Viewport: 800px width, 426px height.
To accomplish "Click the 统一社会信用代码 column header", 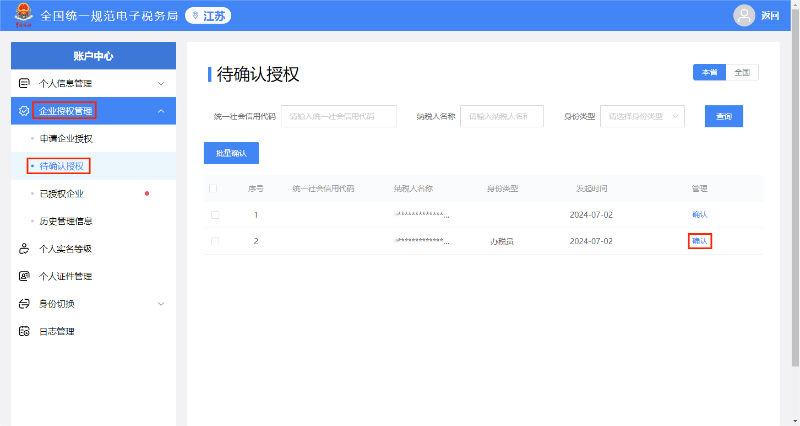I will click(x=323, y=189).
